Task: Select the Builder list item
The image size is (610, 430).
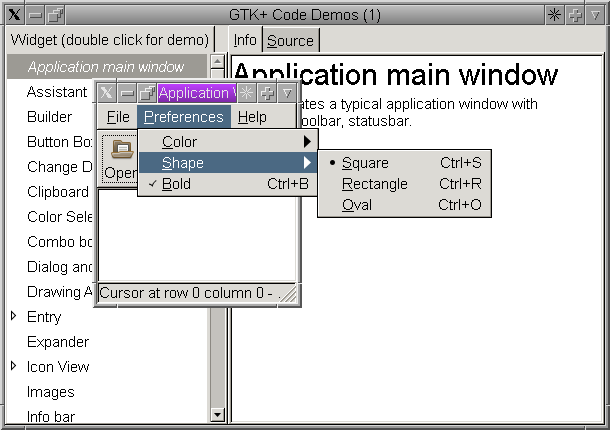Action: click(49, 117)
